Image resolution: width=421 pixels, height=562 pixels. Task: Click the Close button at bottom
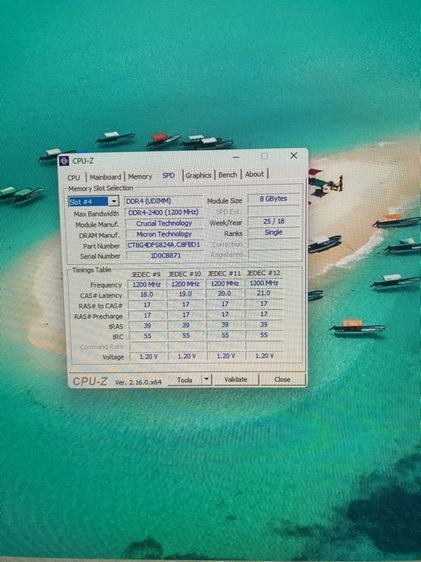pos(282,379)
